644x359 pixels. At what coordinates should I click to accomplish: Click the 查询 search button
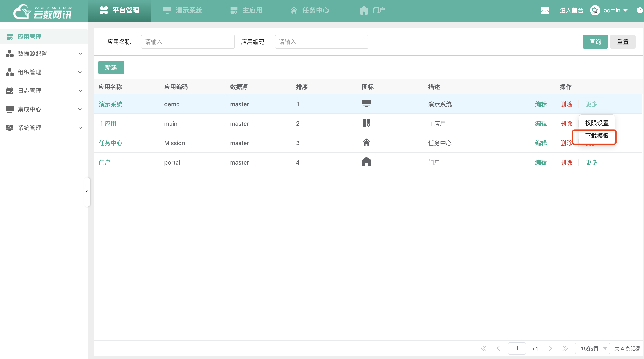tap(595, 42)
